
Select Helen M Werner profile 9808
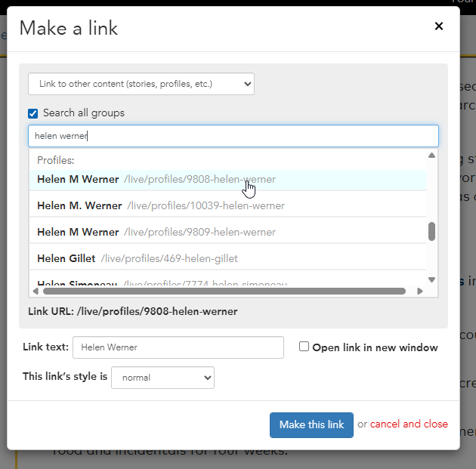156,180
